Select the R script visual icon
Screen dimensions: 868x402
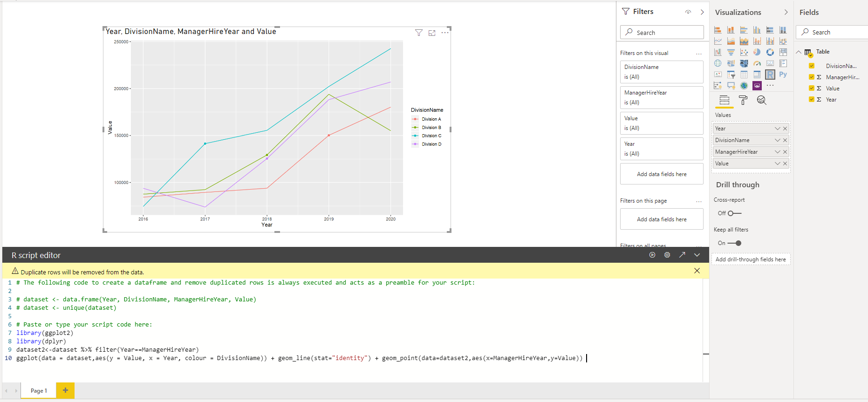click(770, 75)
